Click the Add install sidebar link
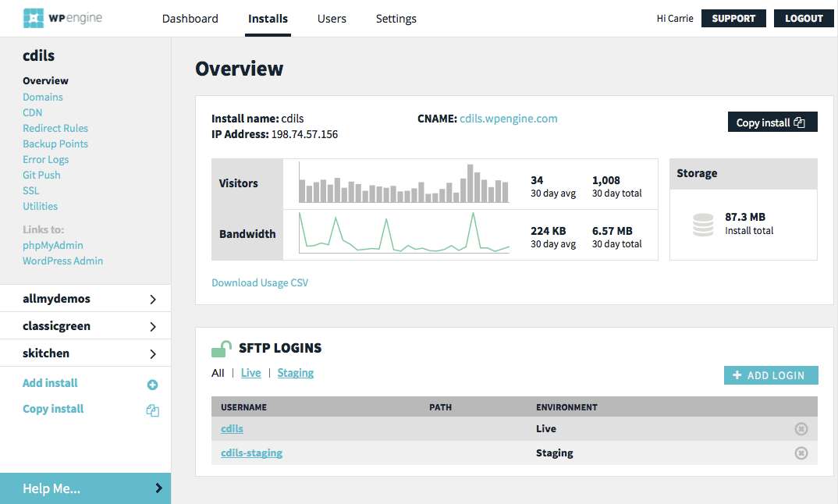 (x=50, y=383)
